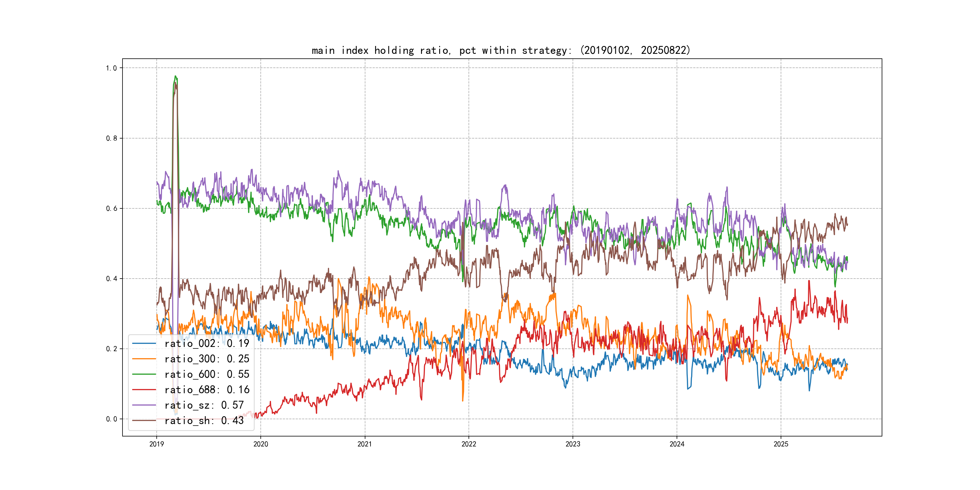Click the ratio_sh legend label

pos(204,420)
